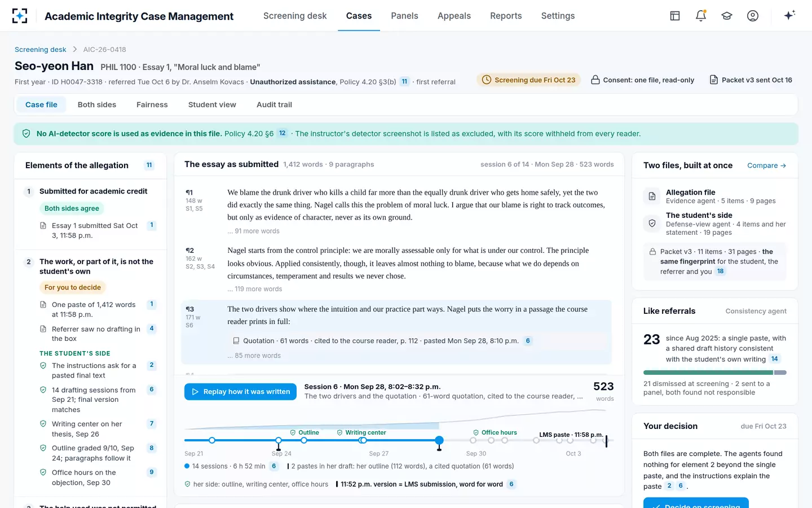Screen dimensions: 812x508
Task: Click the graduation cap icon
Action: tap(727, 16)
